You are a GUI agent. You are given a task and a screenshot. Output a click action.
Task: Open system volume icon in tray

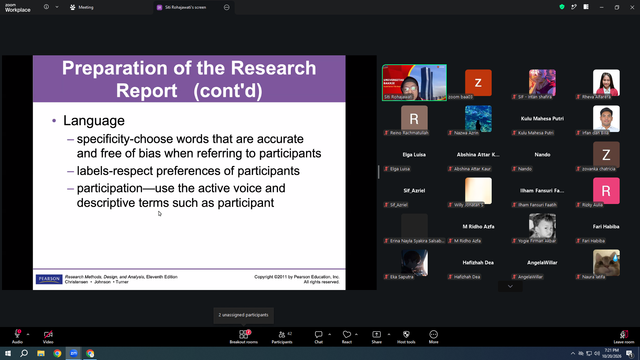coord(597,353)
